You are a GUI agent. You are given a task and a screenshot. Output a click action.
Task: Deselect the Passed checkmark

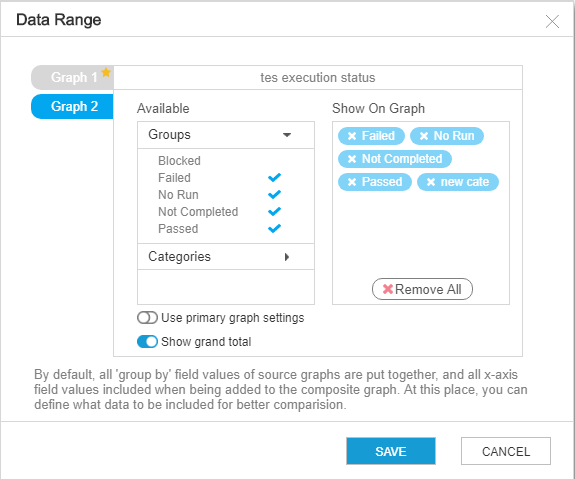click(x=274, y=228)
